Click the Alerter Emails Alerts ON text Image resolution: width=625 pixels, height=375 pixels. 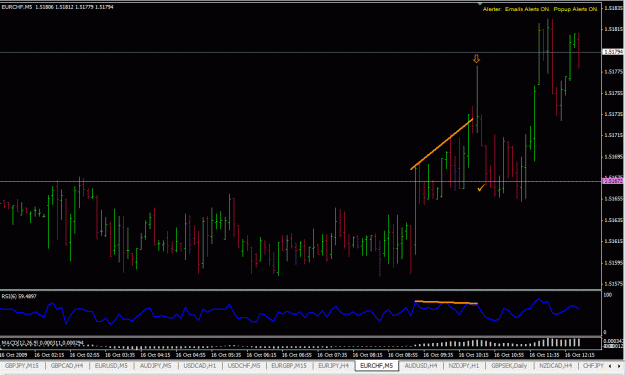click(516, 9)
